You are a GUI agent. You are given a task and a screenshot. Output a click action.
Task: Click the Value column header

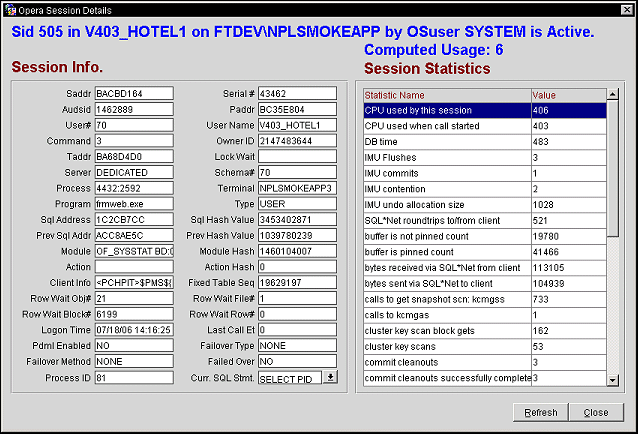pos(566,95)
